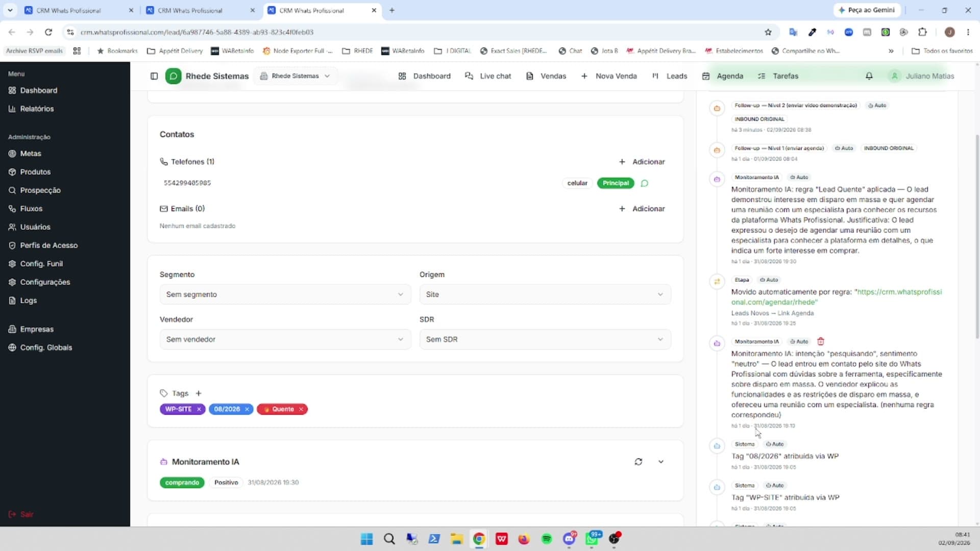Open Vendas in top navigation

(x=546, y=76)
